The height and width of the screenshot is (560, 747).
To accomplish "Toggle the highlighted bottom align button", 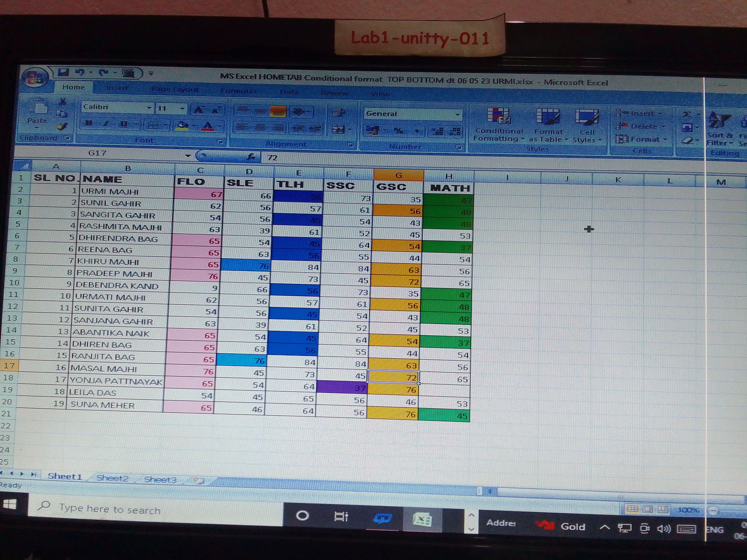I will pyautogui.click(x=278, y=112).
